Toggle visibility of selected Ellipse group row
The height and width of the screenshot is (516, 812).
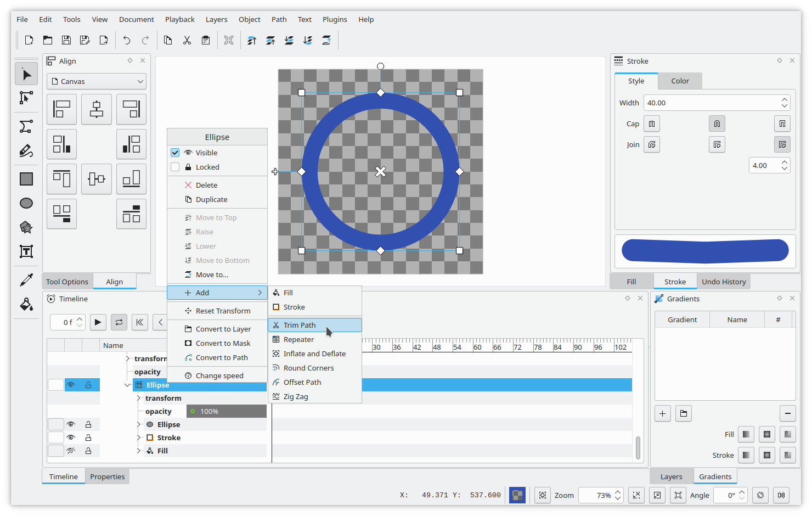click(x=71, y=385)
